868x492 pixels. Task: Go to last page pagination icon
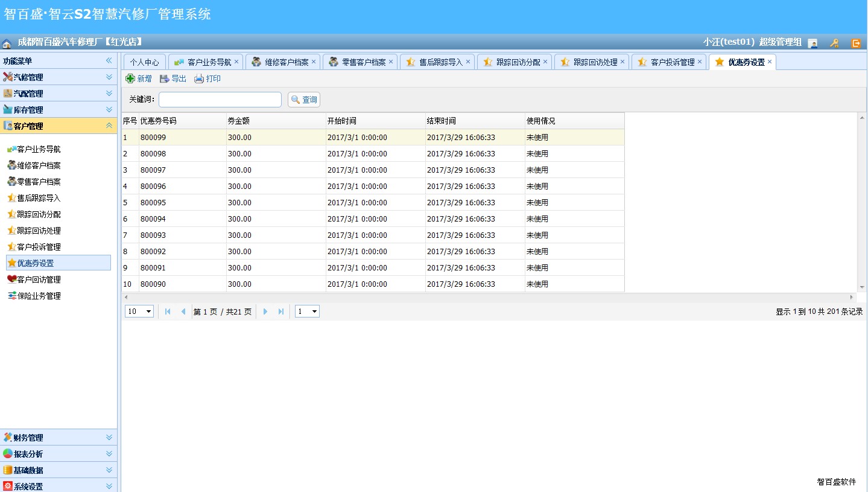pos(281,311)
